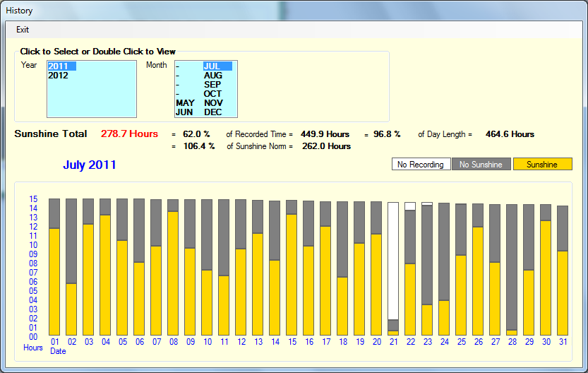Choose NOV from the Month list

point(212,102)
